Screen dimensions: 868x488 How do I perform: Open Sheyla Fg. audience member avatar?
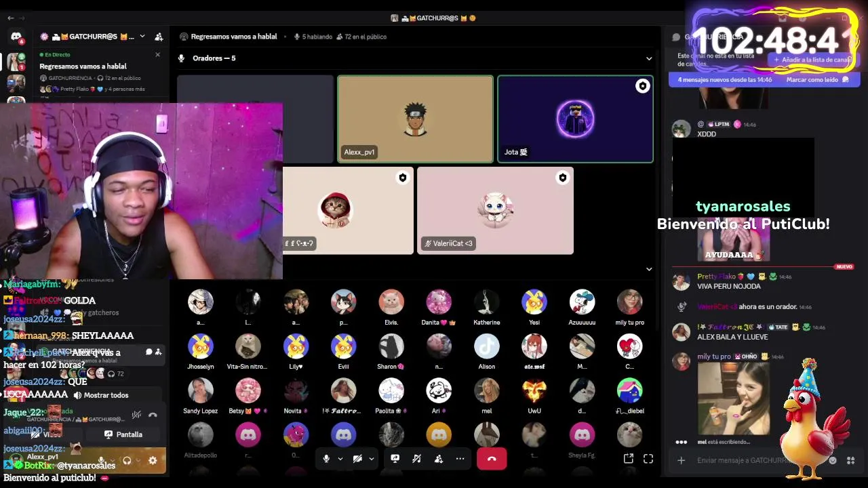coord(582,434)
